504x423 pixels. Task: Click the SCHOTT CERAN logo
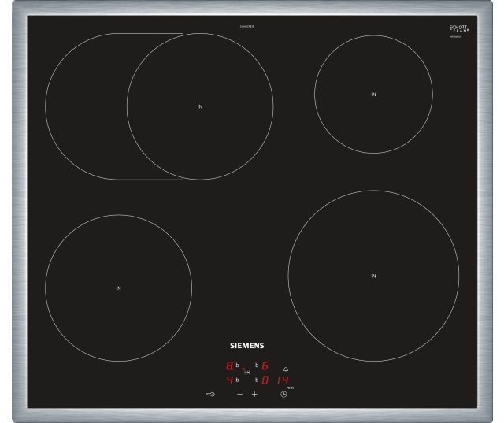tap(459, 29)
